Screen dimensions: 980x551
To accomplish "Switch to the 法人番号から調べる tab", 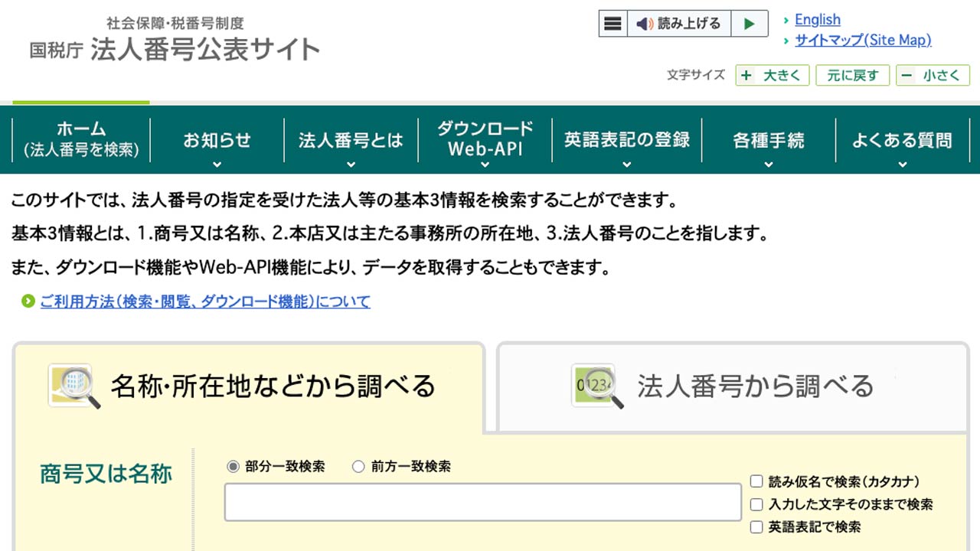I will [733, 386].
